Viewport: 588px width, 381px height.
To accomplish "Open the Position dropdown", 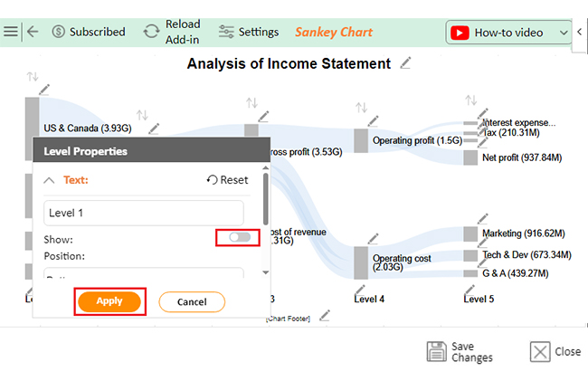I will click(x=144, y=272).
